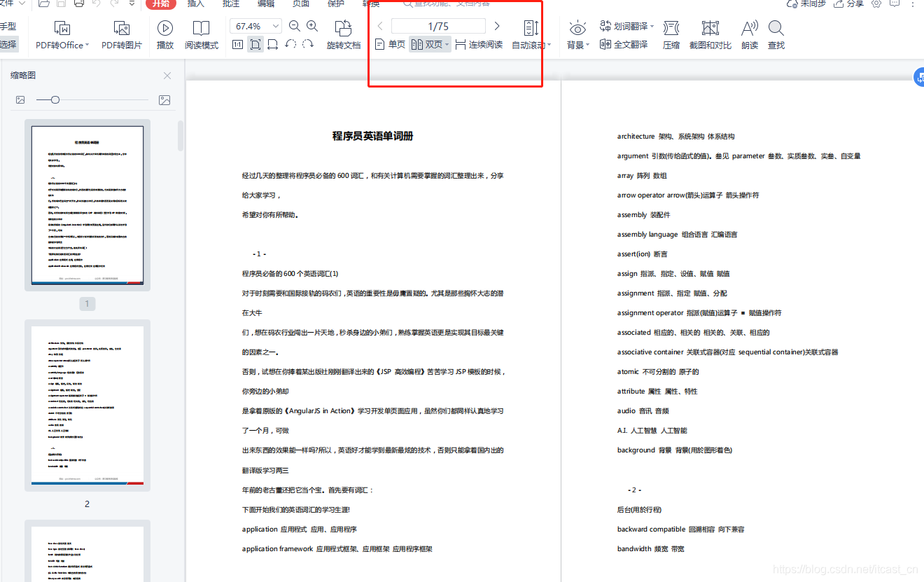
Task: Click the settings gear icon top right
Action: coord(876,4)
